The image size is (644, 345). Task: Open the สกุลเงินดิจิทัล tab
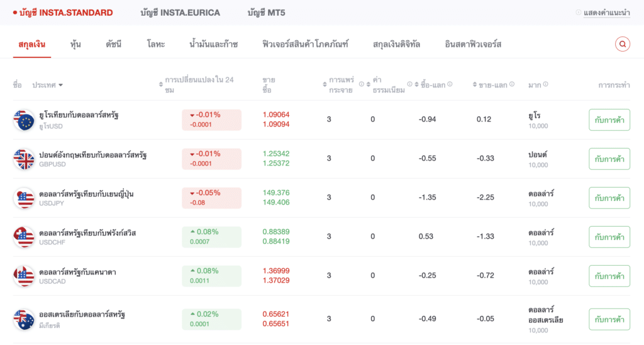click(396, 44)
